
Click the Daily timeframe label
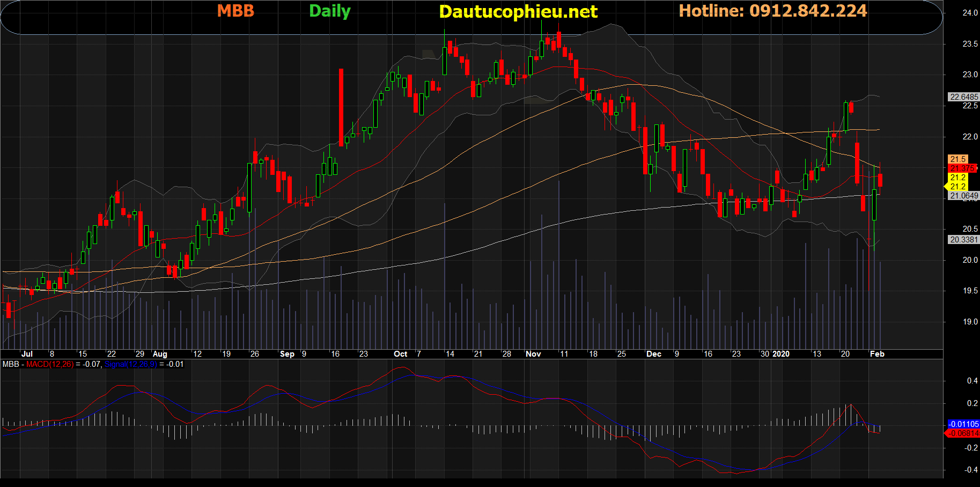tap(329, 11)
